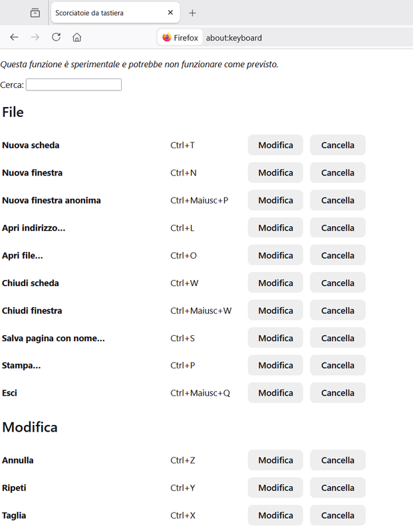Click Modifica for Esci

(x=275, y=392)
